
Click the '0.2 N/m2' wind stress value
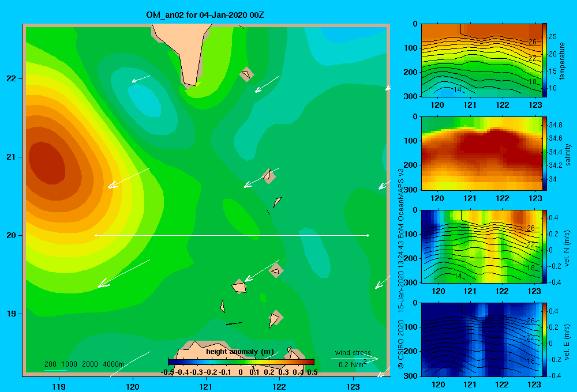[352, 364]
